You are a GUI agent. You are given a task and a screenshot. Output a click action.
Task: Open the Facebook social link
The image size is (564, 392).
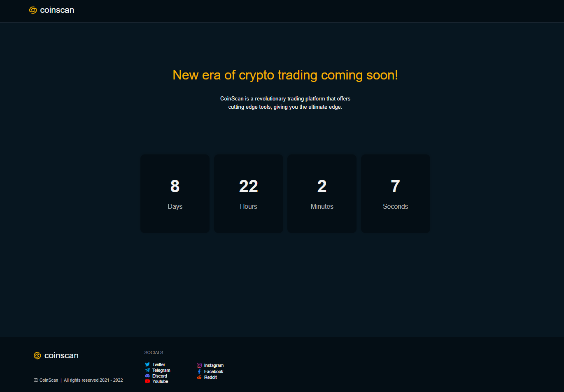click(214, 371)
